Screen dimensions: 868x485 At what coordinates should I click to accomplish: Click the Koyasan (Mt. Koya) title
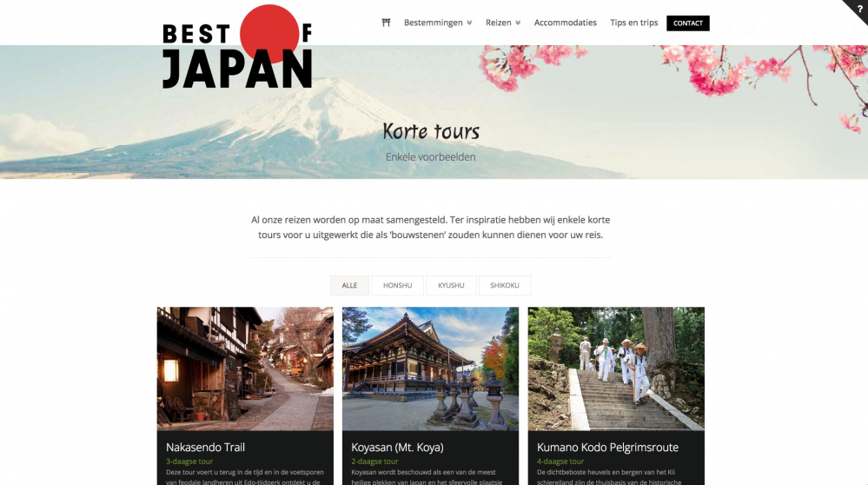397,448
